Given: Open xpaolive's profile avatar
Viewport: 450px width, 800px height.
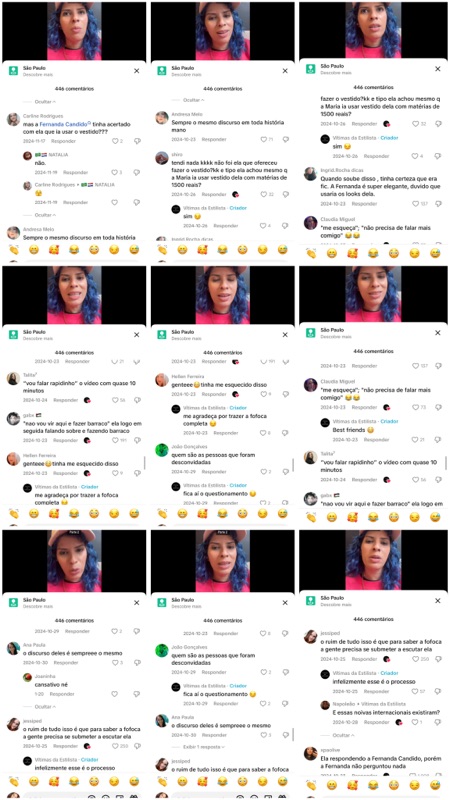Looking at the screenshot, I should pos(310,753).
